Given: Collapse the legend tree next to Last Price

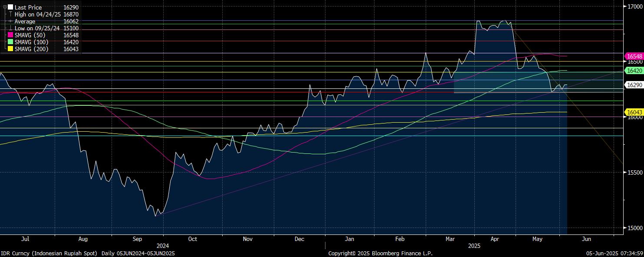Looking at the screenshot, I should [x=5, y=7].
